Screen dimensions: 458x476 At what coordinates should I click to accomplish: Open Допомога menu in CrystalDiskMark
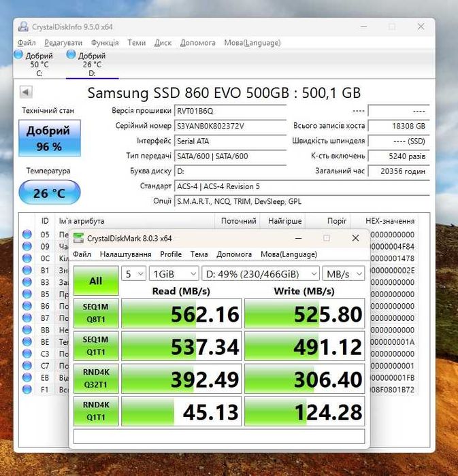(234, 254)
